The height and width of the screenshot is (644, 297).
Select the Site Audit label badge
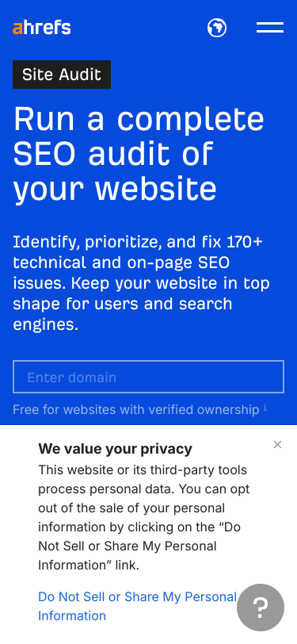(x=62, y=75)
